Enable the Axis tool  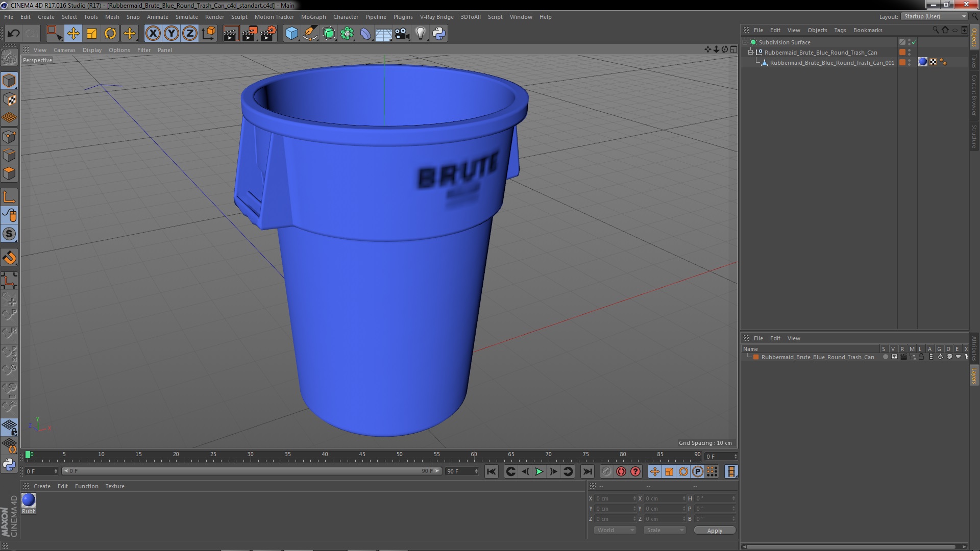coord(9,197)
